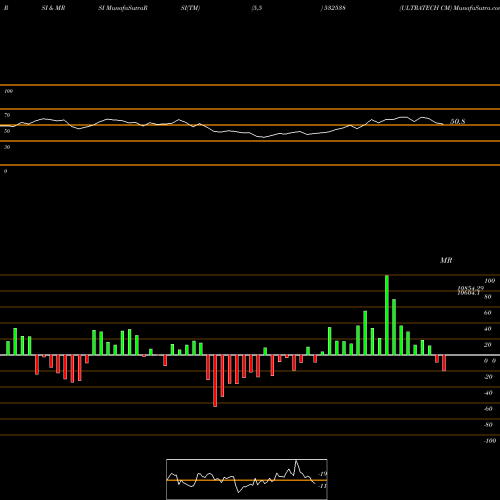Click the MR axis label '-40'

click(488, 393)
